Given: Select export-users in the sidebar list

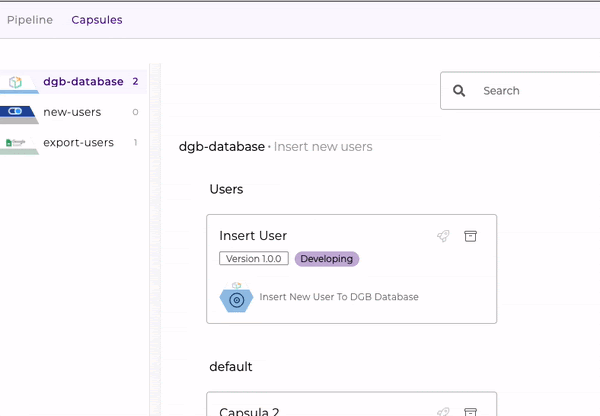Looking at the screenshot, I should click(x=78, y=143).
